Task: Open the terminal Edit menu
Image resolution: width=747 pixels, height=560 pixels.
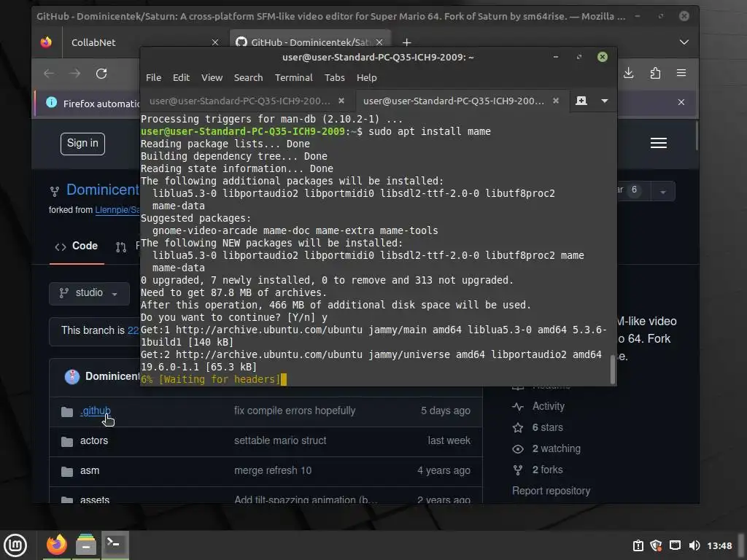Action: [x=181, y=77]
